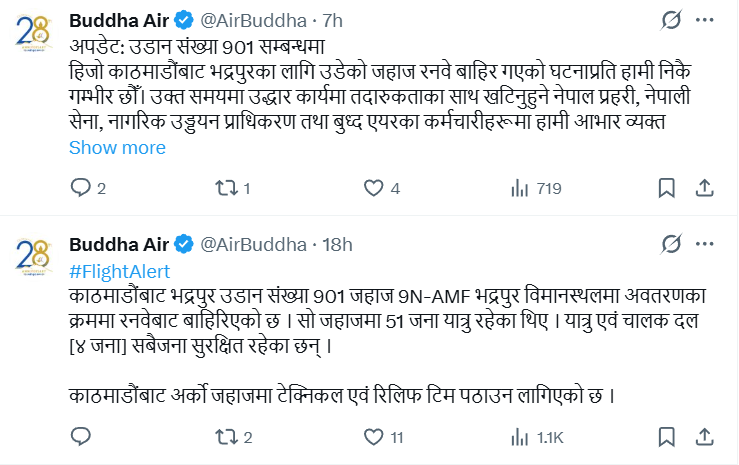Viewport: 739px width, 465px height.
Task: Open the 18h timestamp link
Action: click(x=339, y=245)
